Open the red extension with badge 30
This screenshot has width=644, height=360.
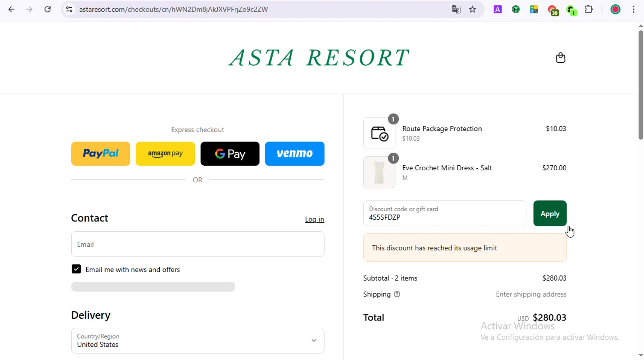click(553, 10)
